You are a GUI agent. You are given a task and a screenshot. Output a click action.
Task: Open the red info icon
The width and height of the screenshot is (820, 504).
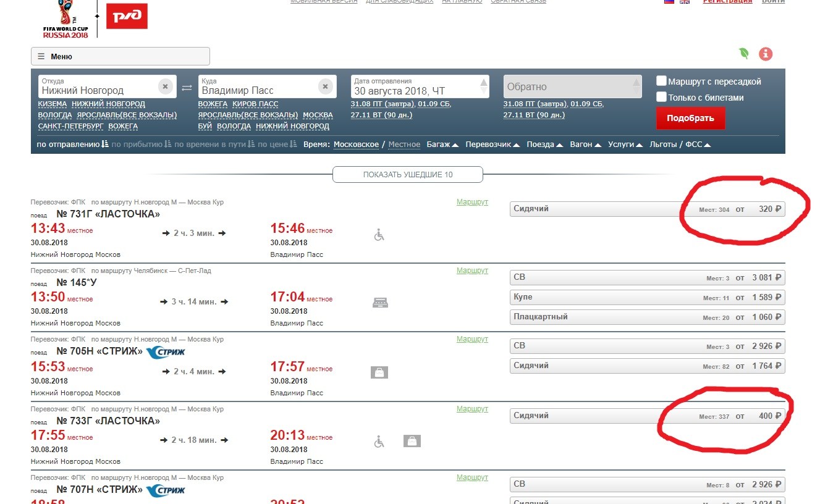(766, 54)
